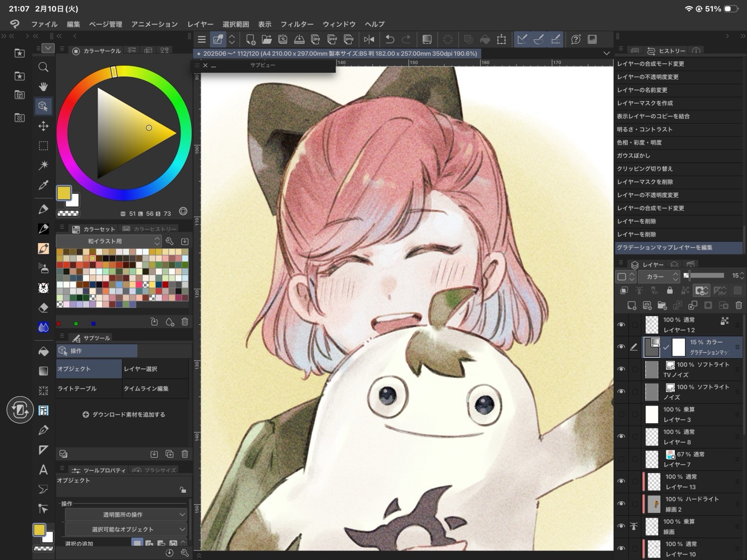Image resolution: width=747 pixels, height=560 pixels.
Task: Click ダウンロード素材を追加する button
Action: [124, 415]
